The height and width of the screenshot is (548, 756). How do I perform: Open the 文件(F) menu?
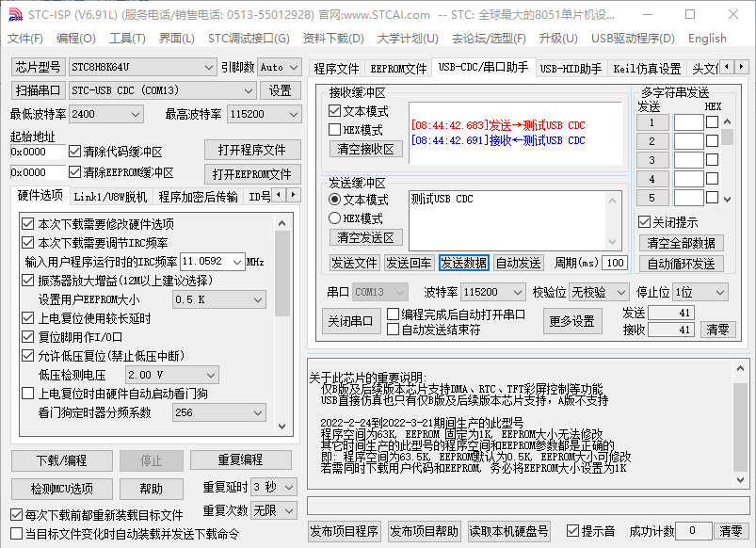25,39
